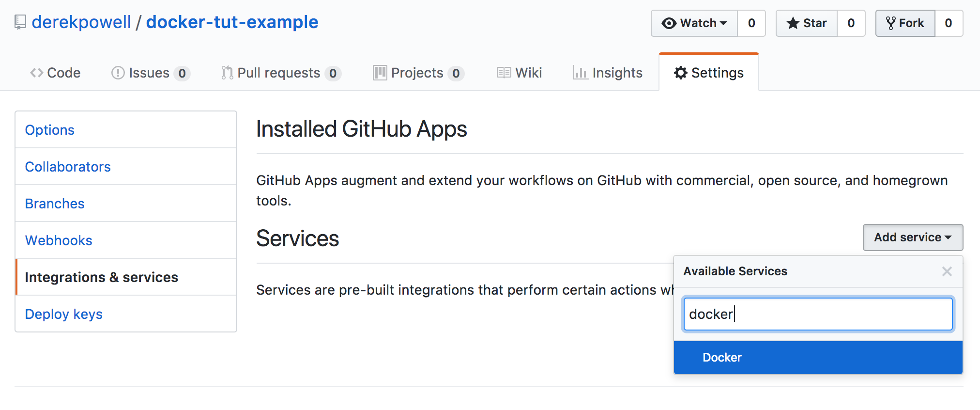Click the fork count beside Fork
Viewport: 980px width, 410px height.
(x=949, y=23)
